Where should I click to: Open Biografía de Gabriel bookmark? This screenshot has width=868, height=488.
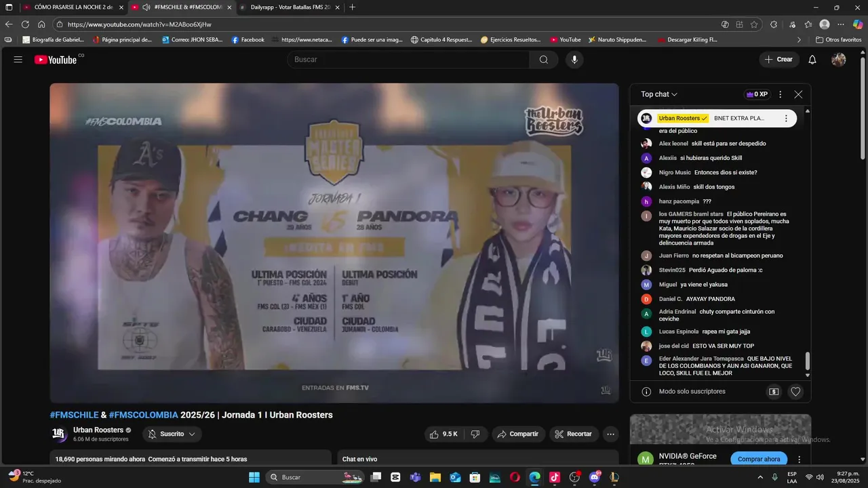pyautogui.click(x=53, y=40)
